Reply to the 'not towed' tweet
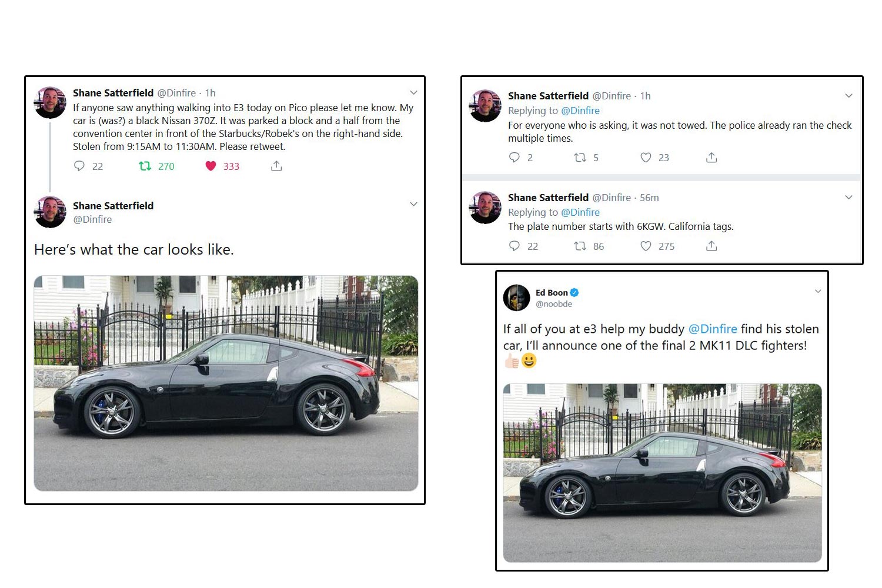This screenshot has width=882, height=588. coord(514,158)
